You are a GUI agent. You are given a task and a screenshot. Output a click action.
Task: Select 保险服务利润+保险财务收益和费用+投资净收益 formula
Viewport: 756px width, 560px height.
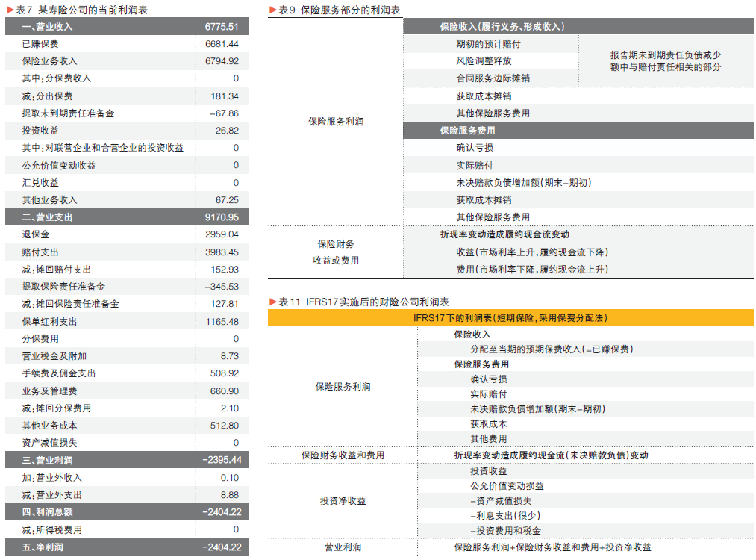(552, 547)
